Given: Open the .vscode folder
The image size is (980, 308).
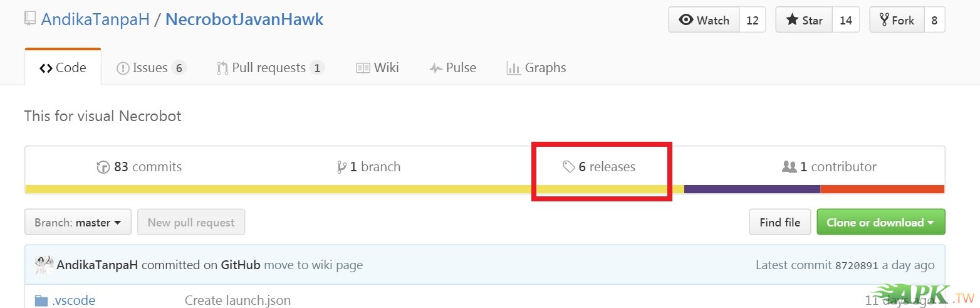Looking at the screenshot, I should point(73,300).
